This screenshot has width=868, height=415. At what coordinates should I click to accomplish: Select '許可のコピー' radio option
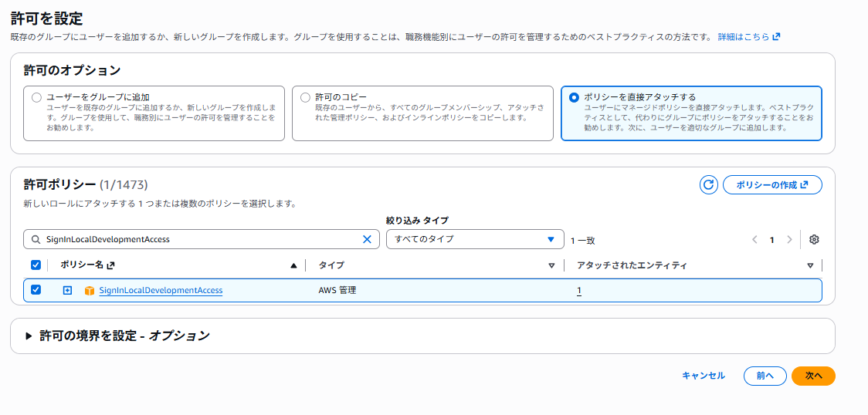[x=305, y=98]
